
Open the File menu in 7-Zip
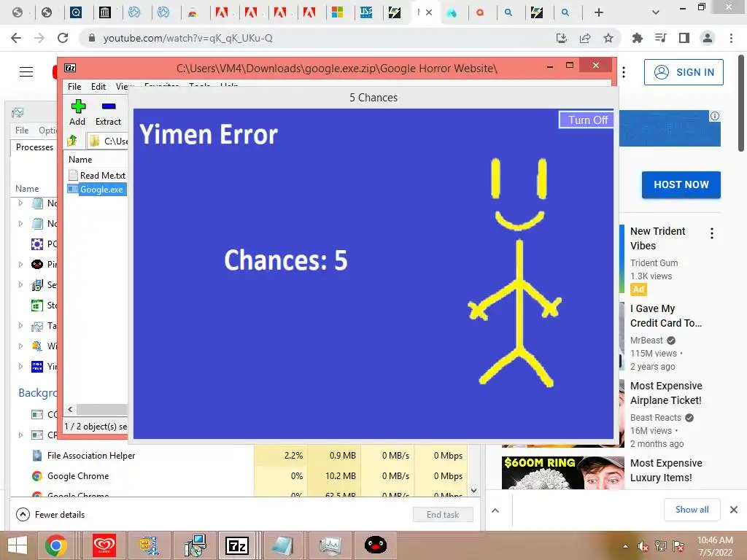pyautogui.click(x=74, y=86)
